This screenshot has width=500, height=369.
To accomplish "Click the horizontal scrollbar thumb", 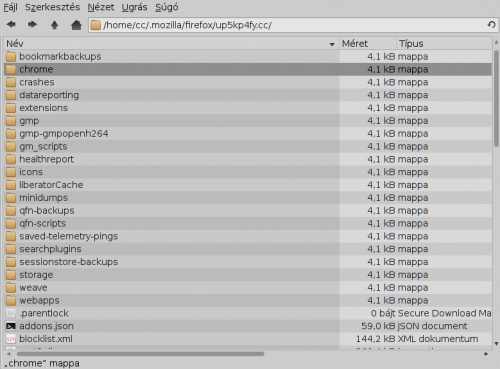I will pyautogui.click(x=140, y=354).
